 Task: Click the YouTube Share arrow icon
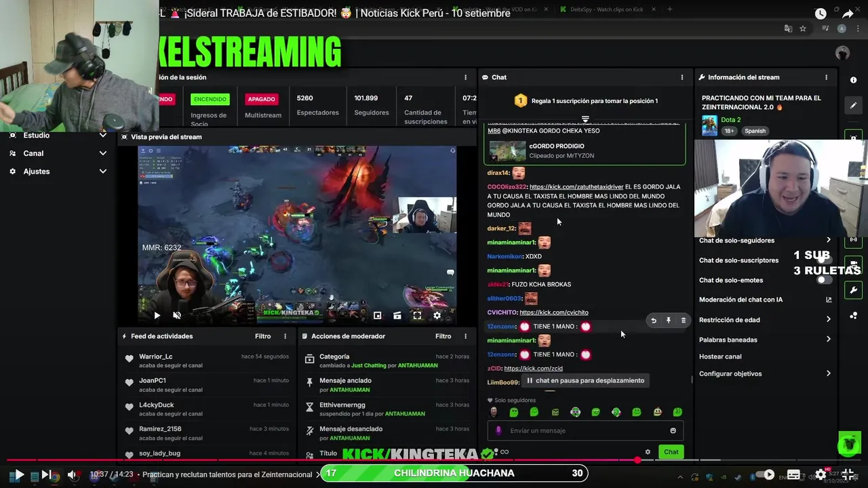click(x=848, y=14)
